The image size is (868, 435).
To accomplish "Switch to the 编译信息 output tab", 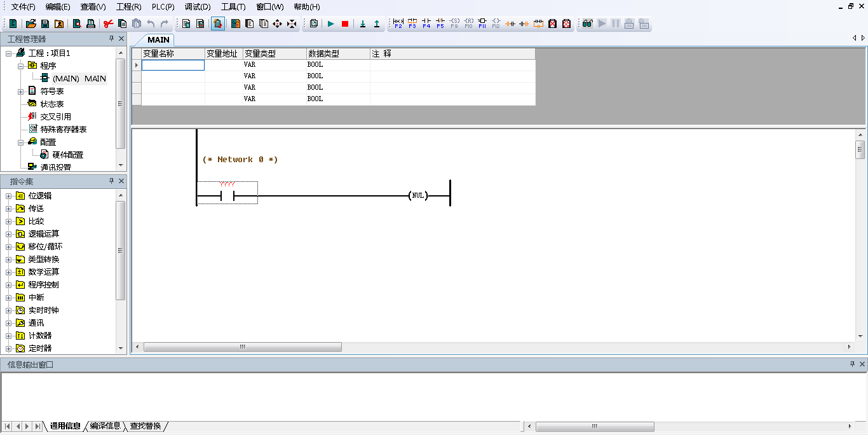I will tap(105, 426).
